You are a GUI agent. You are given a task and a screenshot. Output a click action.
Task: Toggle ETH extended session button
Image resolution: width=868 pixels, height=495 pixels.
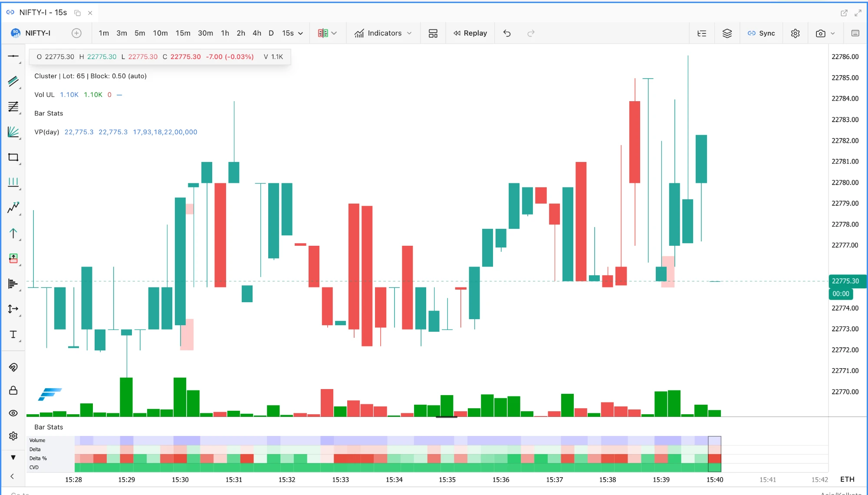[847, 479]
